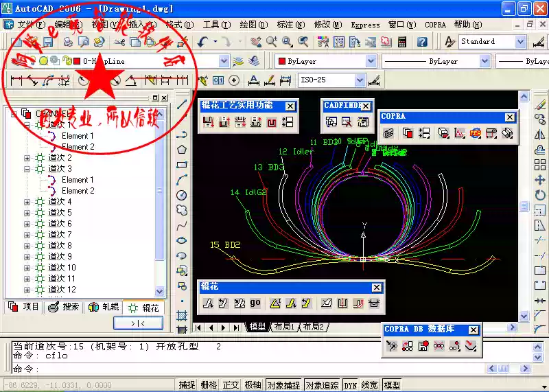Viewport: 549px width, 392px height.
Task: Select the 'go' icon in 辊花 toolbar
Action: [255, 303]
